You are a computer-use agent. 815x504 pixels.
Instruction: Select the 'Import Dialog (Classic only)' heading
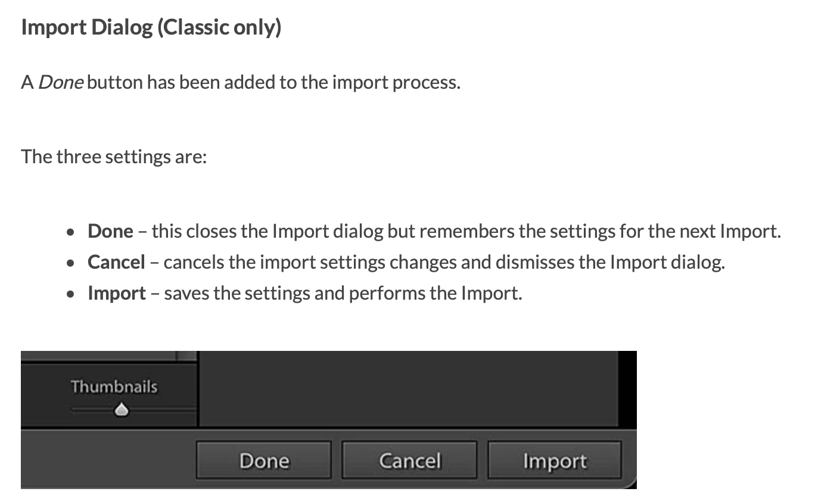coord(151,27)
